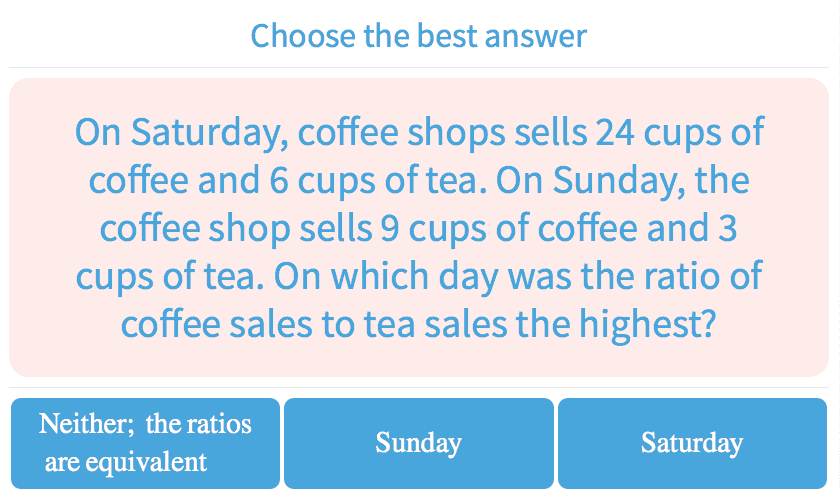Image resolution: width=840 pixels, height=501 pixels.
Task: Click the "Choose the best answer" heading
Action: pos(418,36)
